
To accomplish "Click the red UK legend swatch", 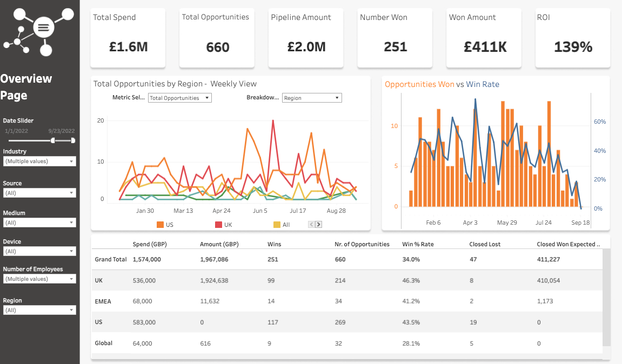I will [218, 224].
